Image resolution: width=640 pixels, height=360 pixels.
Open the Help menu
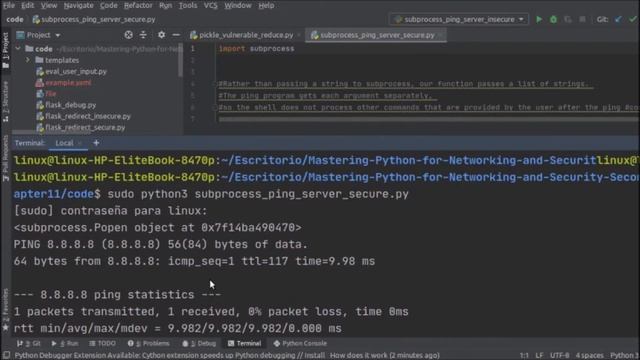266,5
